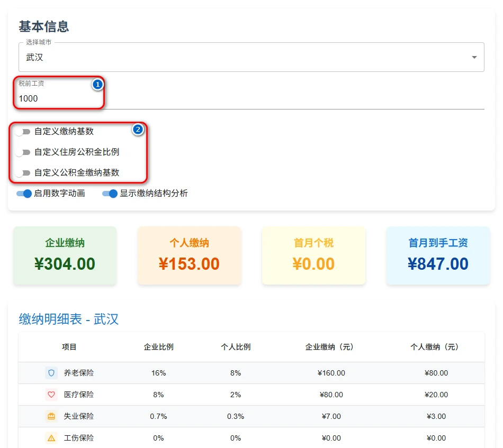The height and width of the screenshot is (448, 503).
Task: Click the blue annotation badge number 2
Action: (138, 129)
